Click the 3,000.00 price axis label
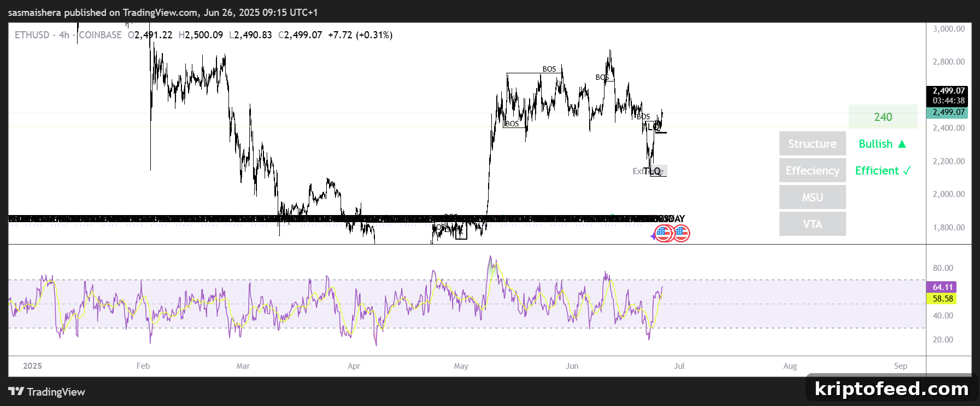Image resolution: width=980 pixels, height=406 pixels. [x=949, y=28]
